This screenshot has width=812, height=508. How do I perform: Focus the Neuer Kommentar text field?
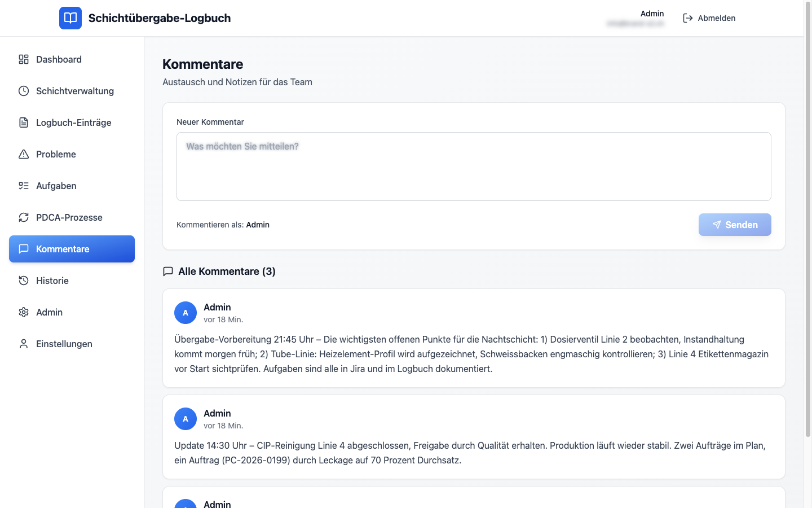click(x=474, y=167)
